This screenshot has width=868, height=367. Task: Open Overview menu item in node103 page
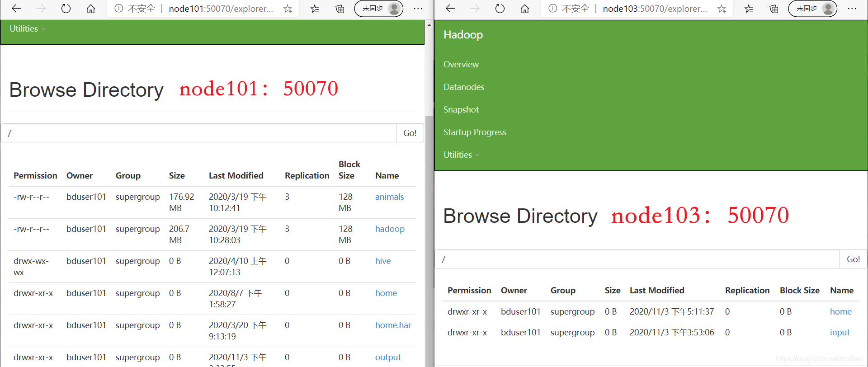[461, 64]
